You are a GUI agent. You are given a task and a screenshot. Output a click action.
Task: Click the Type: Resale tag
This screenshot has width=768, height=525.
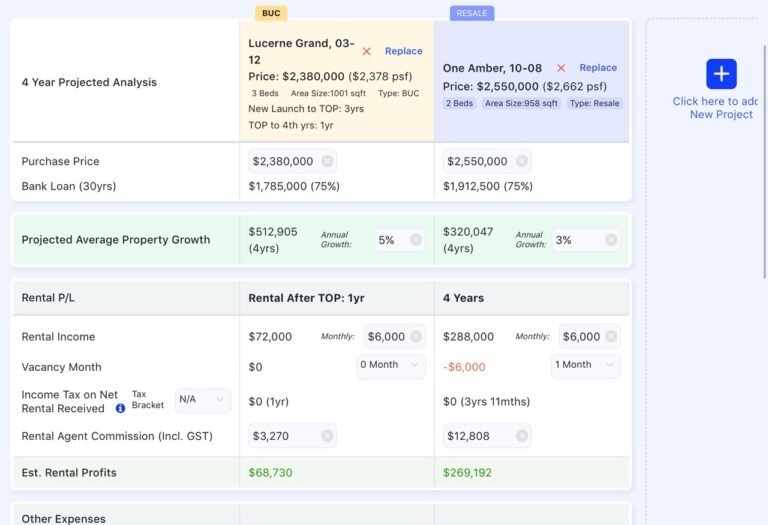tap(594, 103)
